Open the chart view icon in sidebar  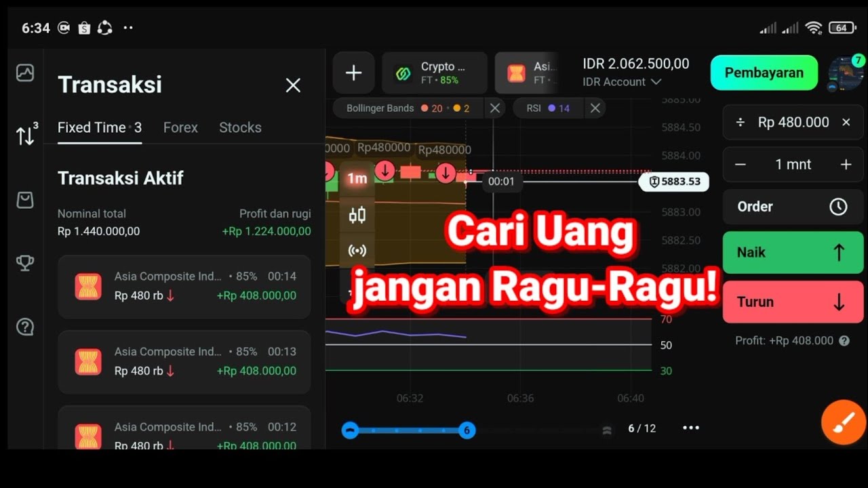(25, 73)
